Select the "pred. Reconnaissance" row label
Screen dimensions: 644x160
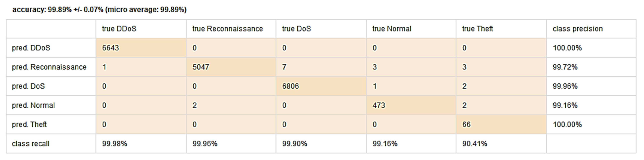pos(49,67)
